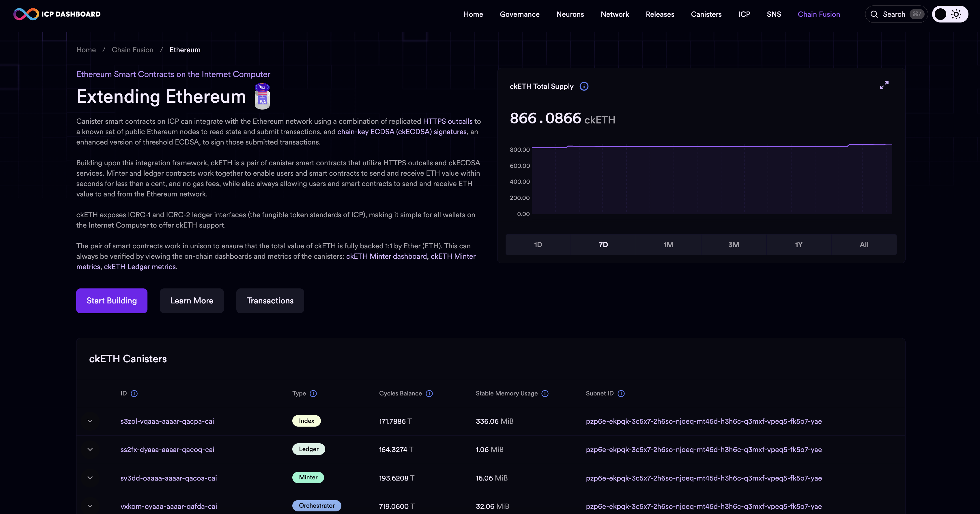Click the 171.7886 T cycles balance
Viewport: 980px width, 514px height.
tap(395, 421)
